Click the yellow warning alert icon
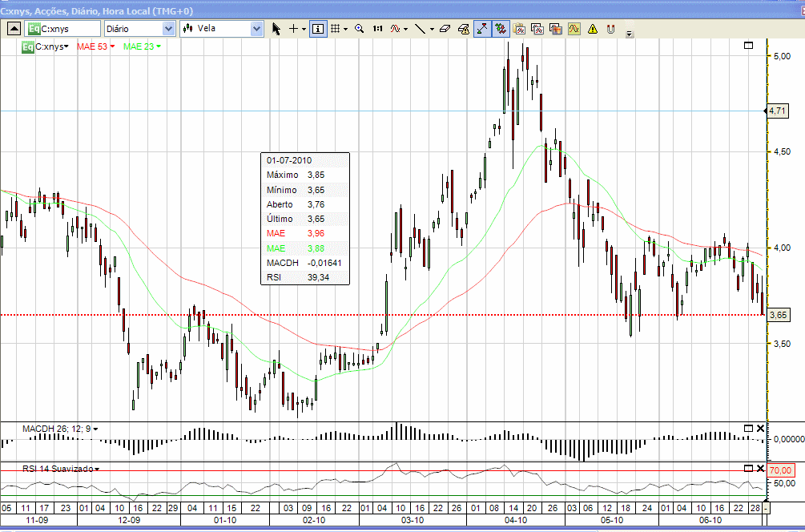This screenshot has height=532, width=805. [x=593, y=29]
